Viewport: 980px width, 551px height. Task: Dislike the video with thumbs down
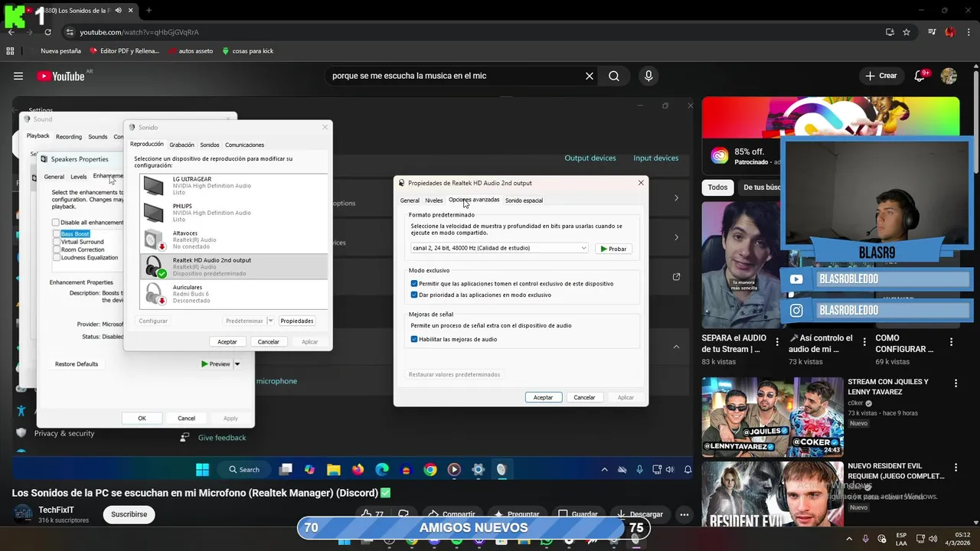pyautogui.click(x=403, y=514)
